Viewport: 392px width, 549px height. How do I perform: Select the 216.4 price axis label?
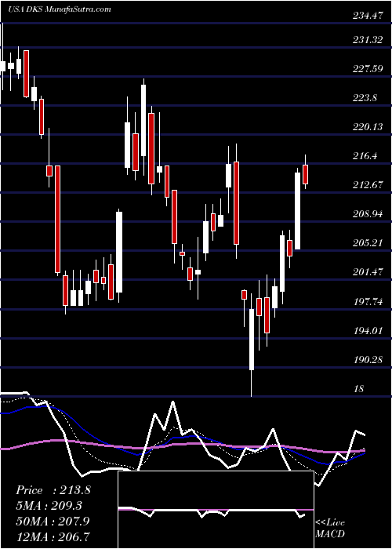[x=365, y=156]
